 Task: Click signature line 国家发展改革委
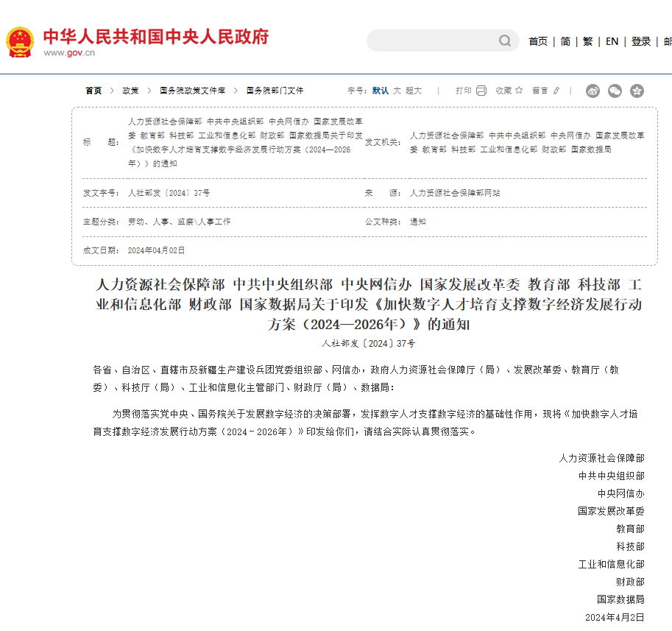[x=611, y=512]
